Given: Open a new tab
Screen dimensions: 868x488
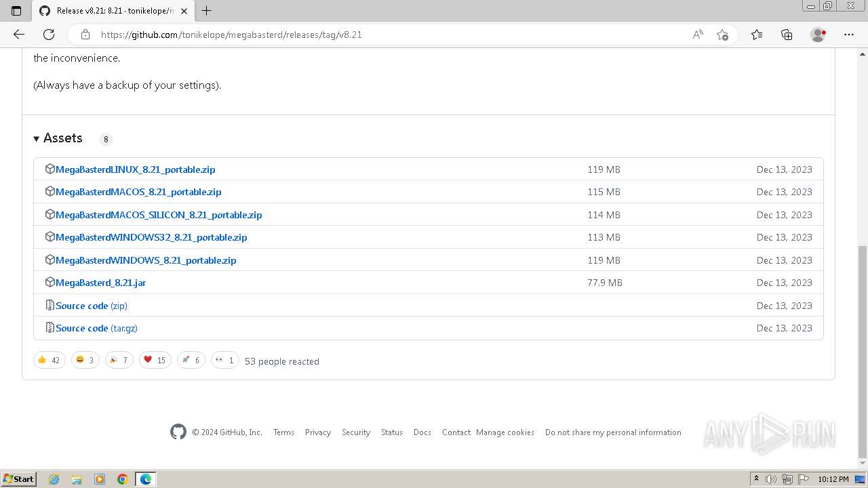Looking at the screenshot, I should point(207,10).
